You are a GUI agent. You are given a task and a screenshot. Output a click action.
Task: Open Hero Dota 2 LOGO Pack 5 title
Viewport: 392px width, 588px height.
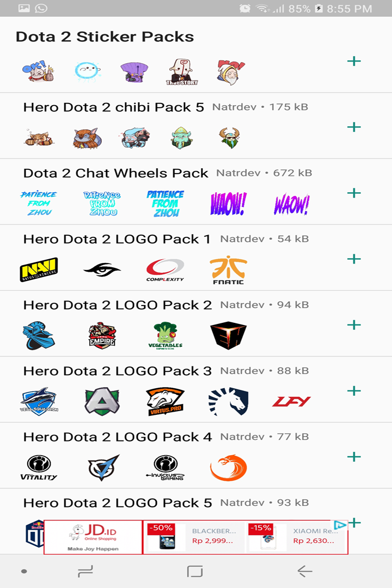117,503
